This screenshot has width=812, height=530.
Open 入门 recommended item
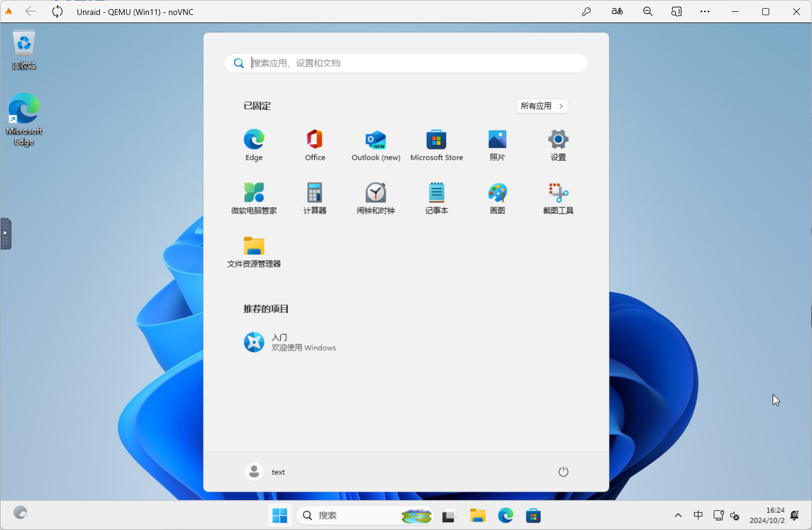(x=290, y=342)
